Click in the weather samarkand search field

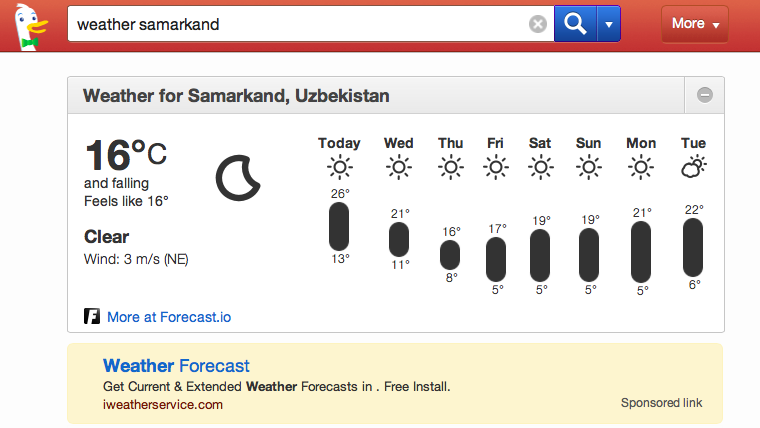click(x=300, y=24)
